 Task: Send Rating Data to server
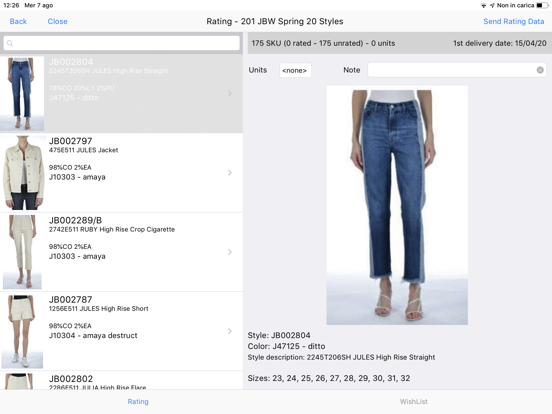(514, 21)
